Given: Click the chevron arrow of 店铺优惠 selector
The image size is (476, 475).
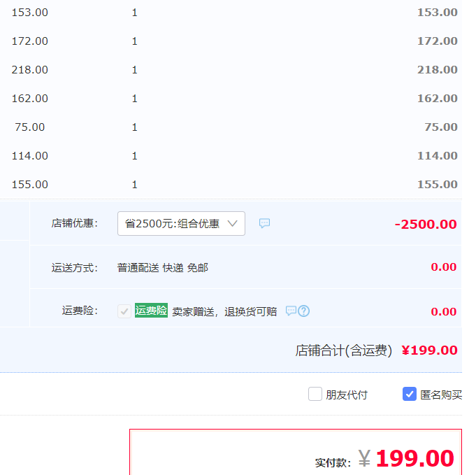Looking at the screenshot, I should [233, 224].
